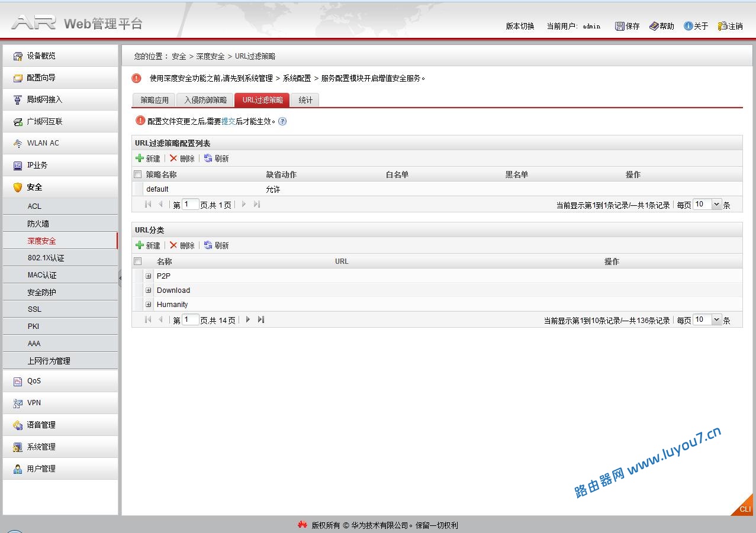Click first page arrow in policy list pager
Screen dimensions: 756x533
[x=148, y=204]
